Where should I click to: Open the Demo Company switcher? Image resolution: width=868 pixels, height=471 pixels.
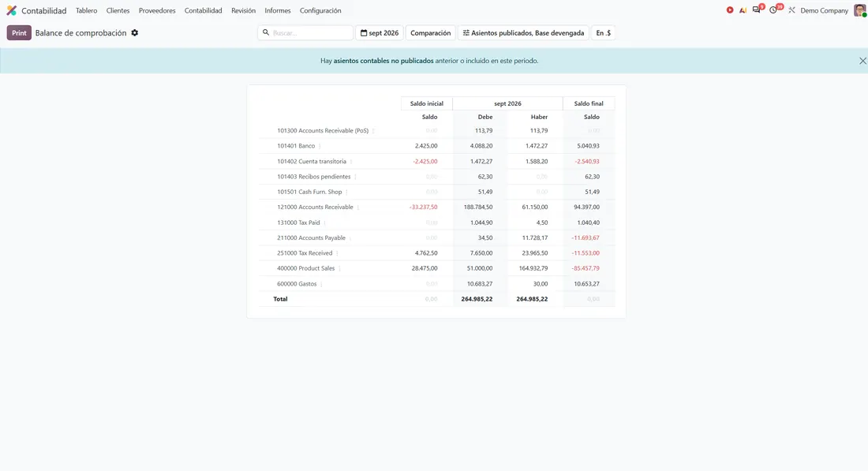824,10
